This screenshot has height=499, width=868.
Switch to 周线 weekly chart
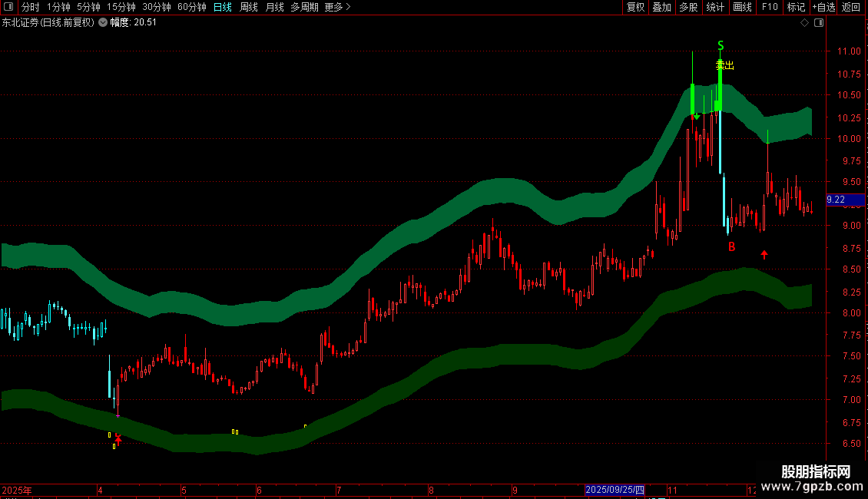[x=249, y=7]
